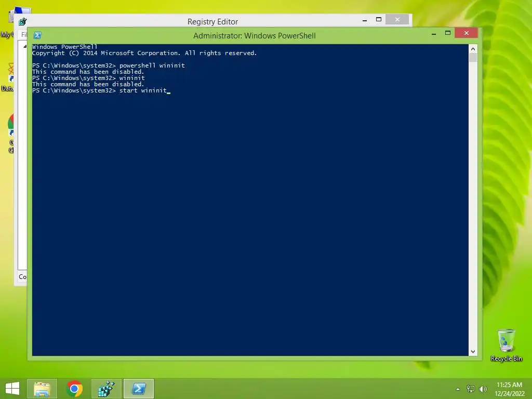Image resolution: width=532 pixels, height=399 pixels.
Task: Close the Registry Editor window
Action: (x=397, y=19)
